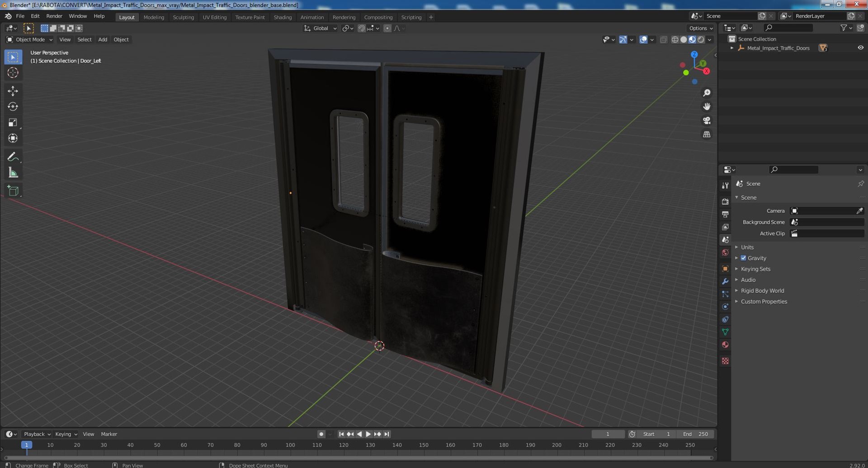Screen dimensions: 868x468
Task: Switch to UV Editing workspace tab
Action: tap(214, 17)
